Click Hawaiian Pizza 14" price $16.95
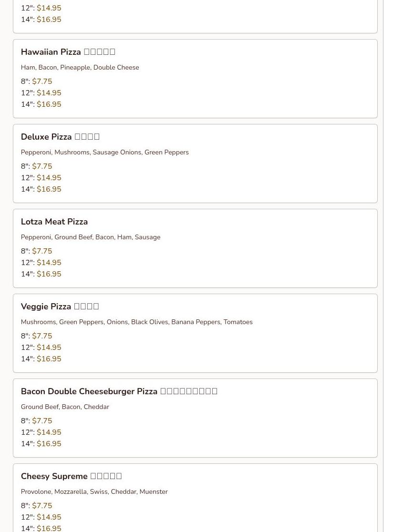Screen dimensions: 393x532 (x=49, y=104)
